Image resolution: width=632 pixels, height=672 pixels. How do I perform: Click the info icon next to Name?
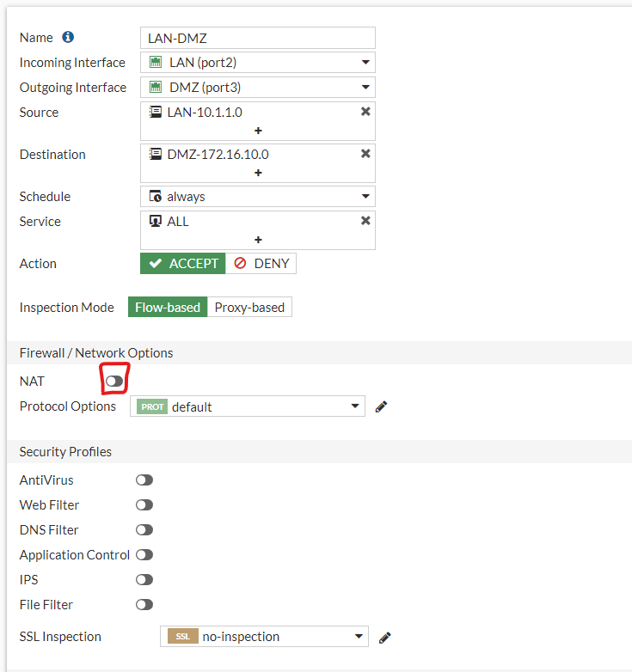click(x=68, y=37)
